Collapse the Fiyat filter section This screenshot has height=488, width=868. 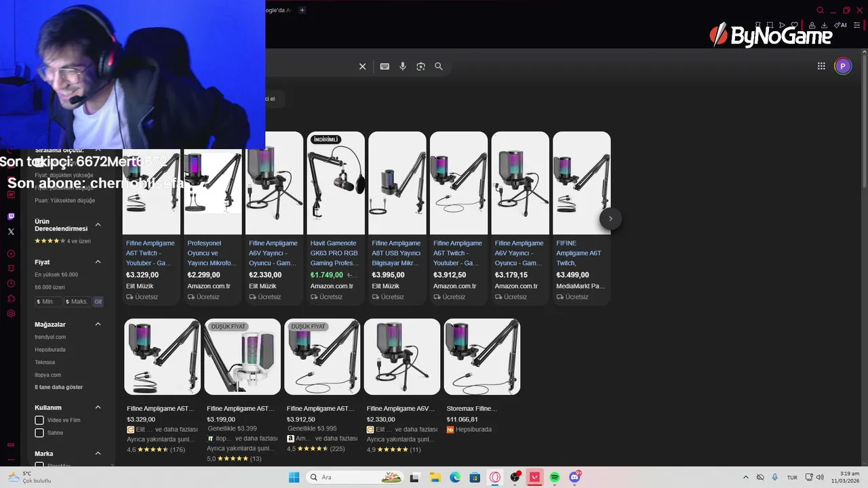pos(98,262)
